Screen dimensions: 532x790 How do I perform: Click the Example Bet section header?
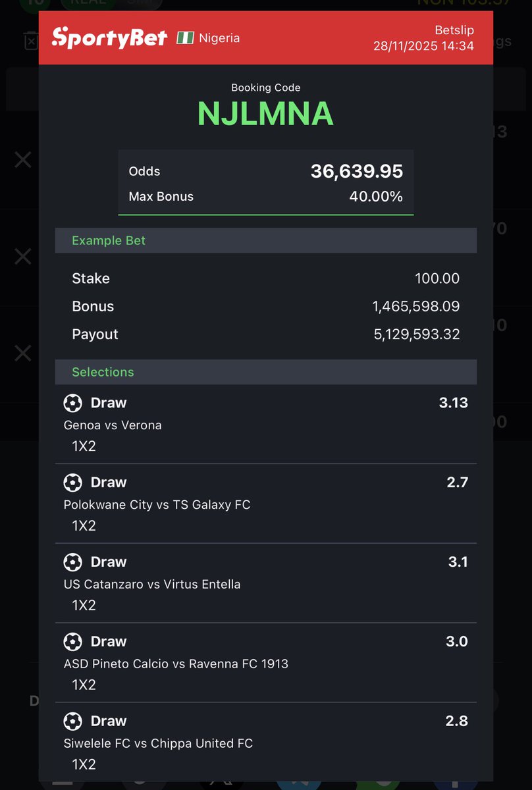click(x=266, y=240)
